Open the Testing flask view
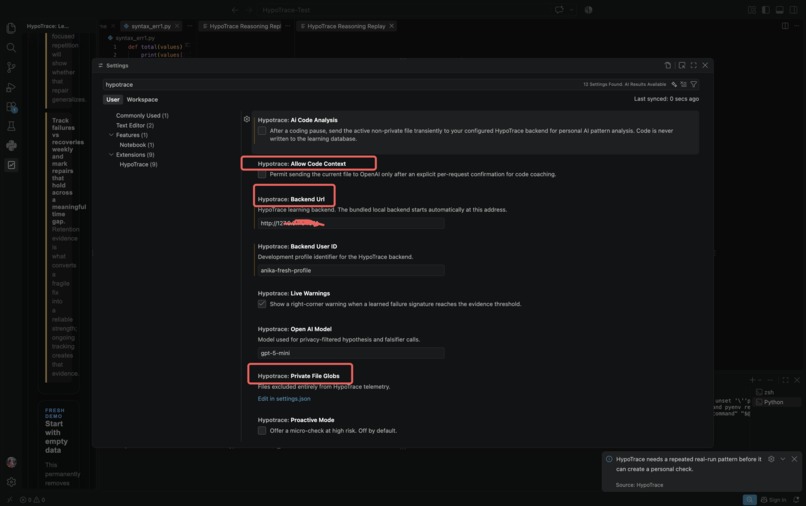The width and height of the screenshot is (806, 506). (11, 126)
